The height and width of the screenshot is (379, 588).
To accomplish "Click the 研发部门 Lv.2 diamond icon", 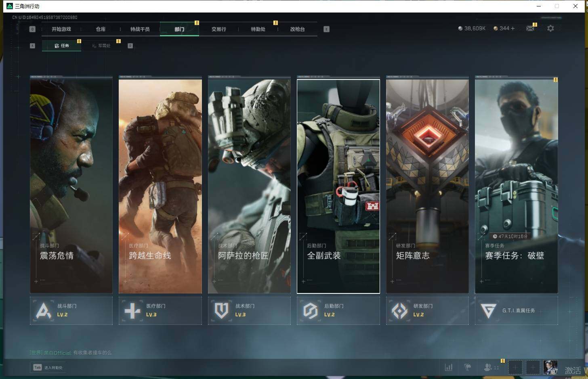I will pyautogui.click(x=400, y=311).
